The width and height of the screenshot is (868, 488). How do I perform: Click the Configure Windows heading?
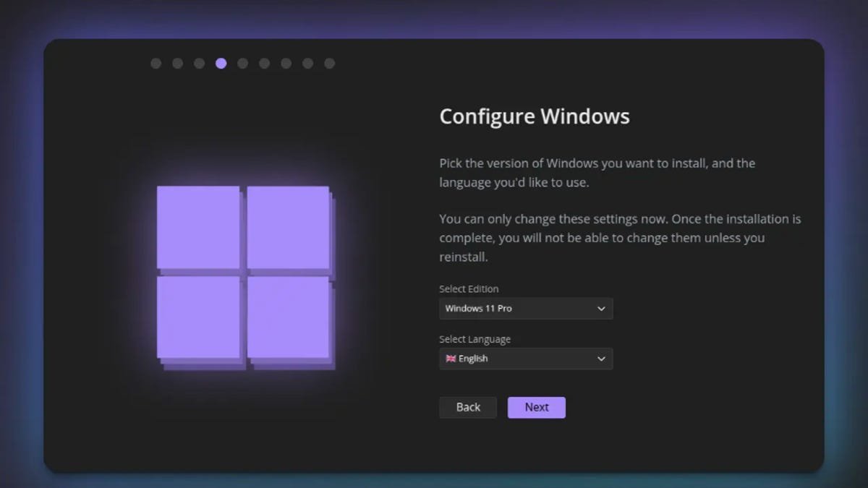pyautogui.click(x=534, y=116)
